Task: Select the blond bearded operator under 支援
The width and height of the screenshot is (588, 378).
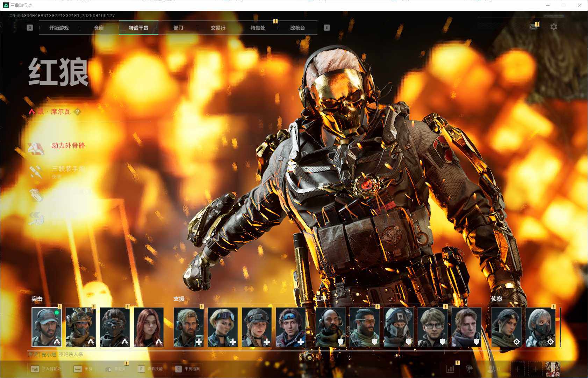Action: pyautogui.click(x=189, y=327)
